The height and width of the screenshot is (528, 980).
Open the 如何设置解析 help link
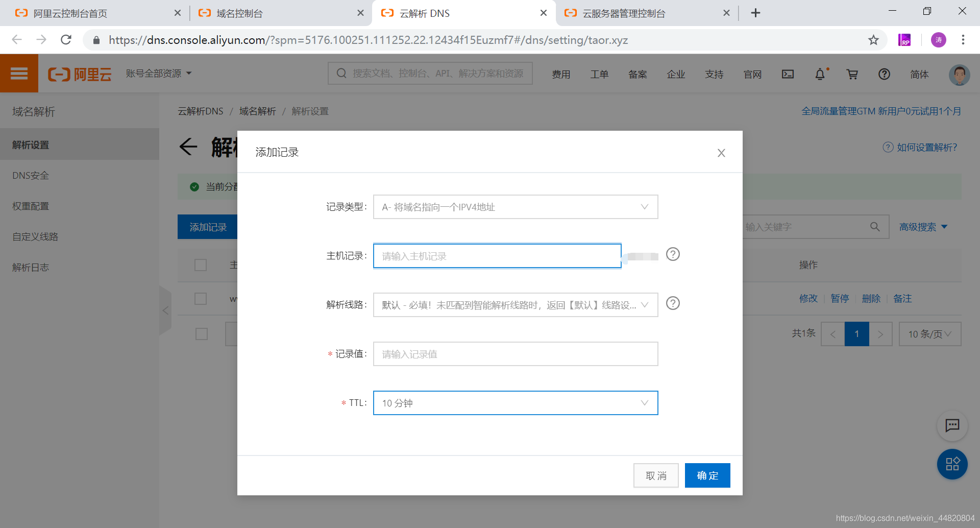point(925,147)
